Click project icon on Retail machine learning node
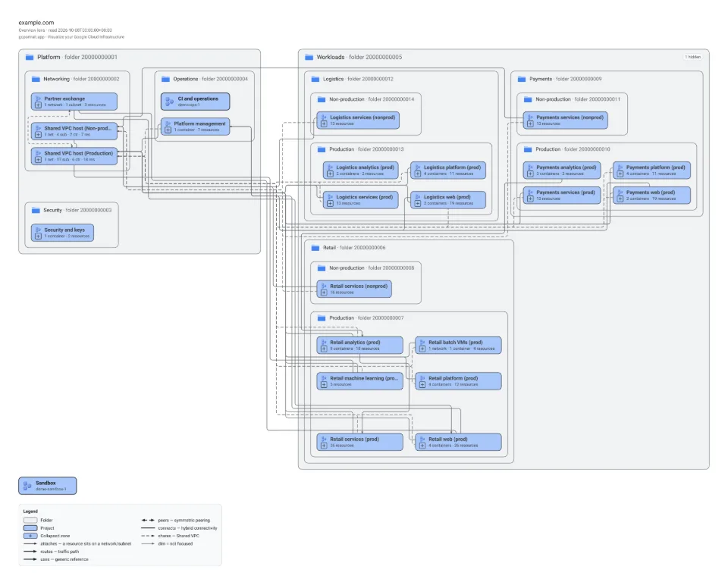Viewport: 728px width, 585px height. 324,378
